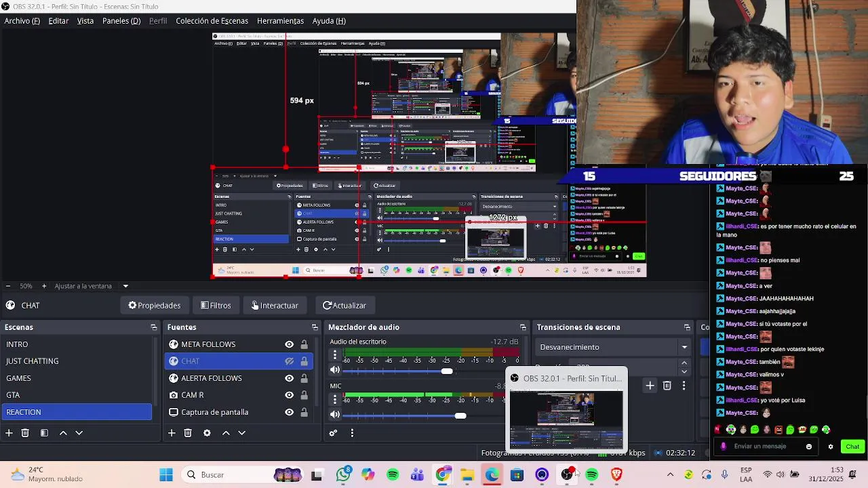The height and width of the screenshot is (488, 868).
Task: Pop out the Escenas dock
Action: pos(154,327)
